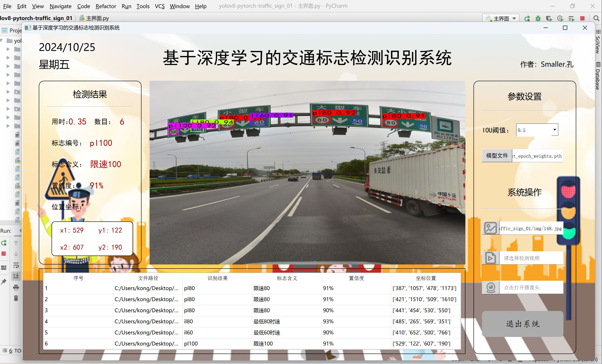Print the Run console output
The height and width of the screenshot is (364, 602).
pyautogui.click(x=16, y=287)
